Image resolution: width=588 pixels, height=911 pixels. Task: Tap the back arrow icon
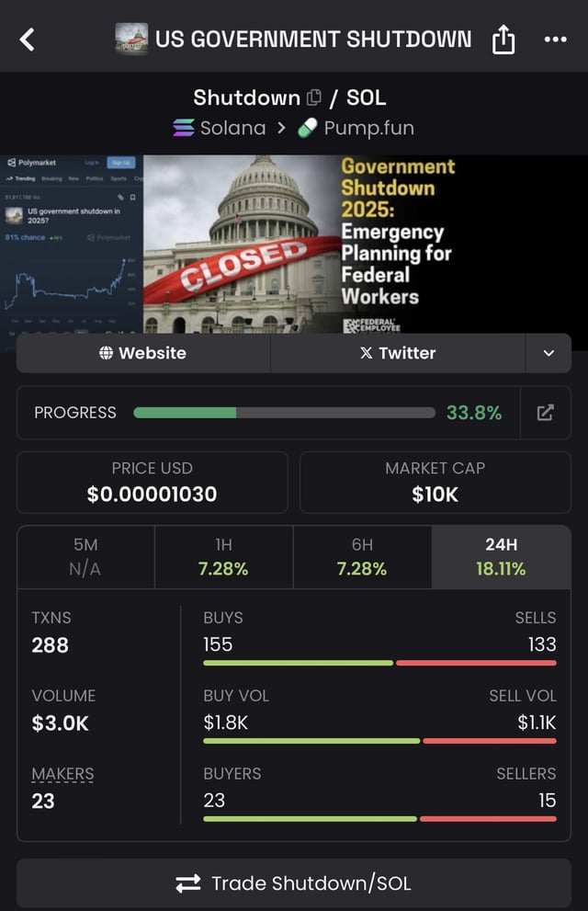click(28, 40)
